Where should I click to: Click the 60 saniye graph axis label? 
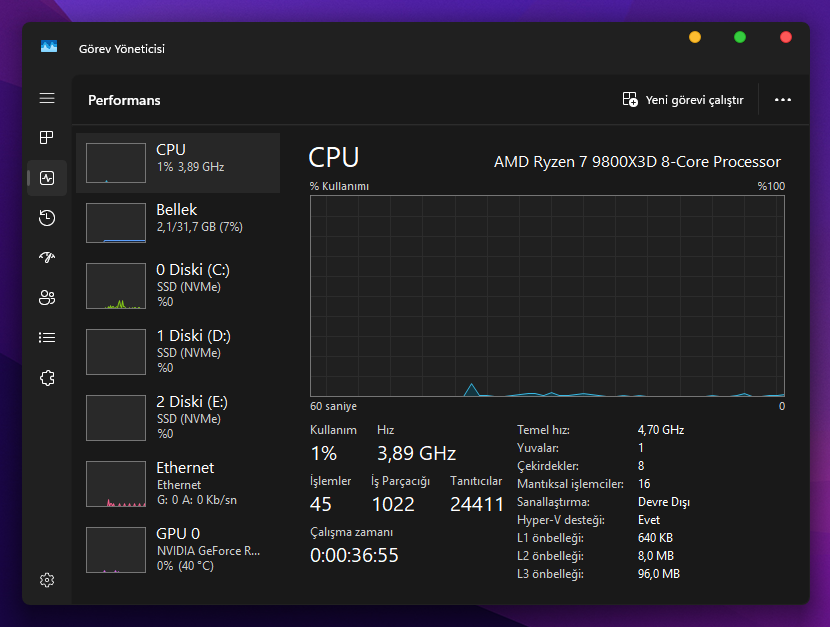[x=333, y=406]
